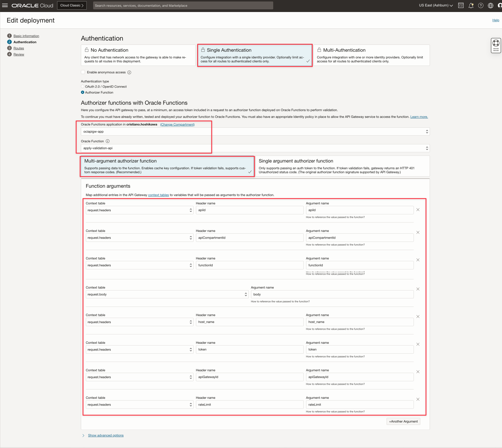
Task: Click the help question mark icon
Action: coord(481,6)
